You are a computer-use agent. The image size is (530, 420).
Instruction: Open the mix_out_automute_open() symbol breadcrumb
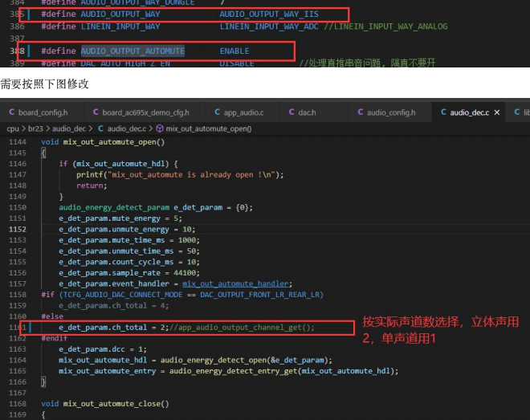[x=209, y=128]
